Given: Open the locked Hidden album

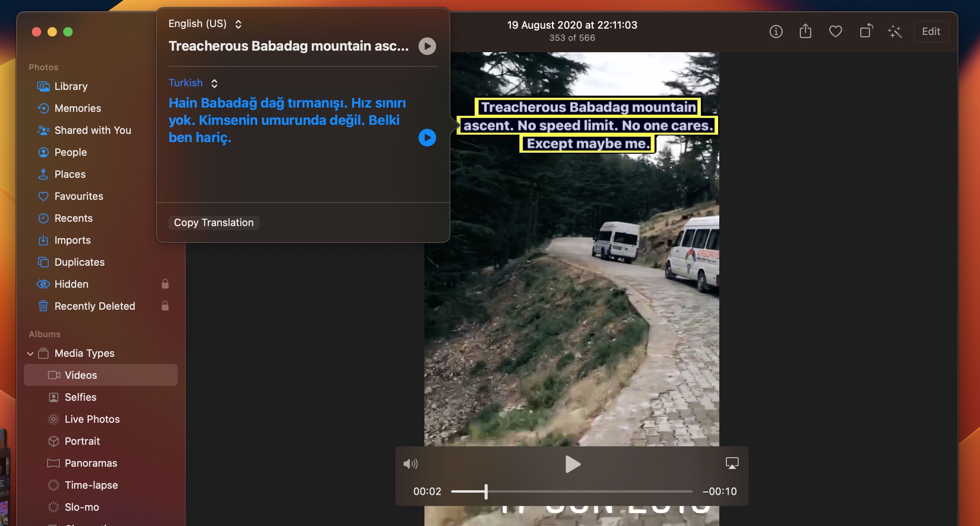Looking at the screenshot, I should coord(71,284).
